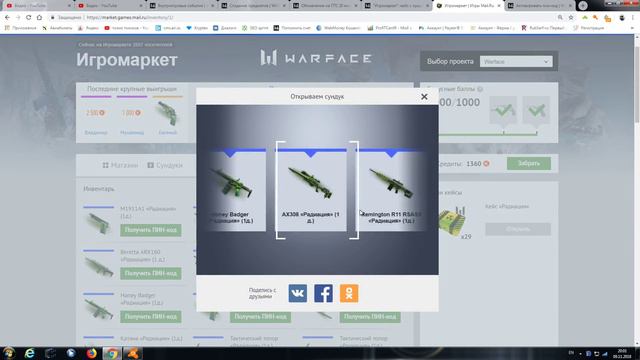The width and height of the screenshot is (640, 360).
Task: Open the project selection dropdown showing Warface
Action: tap(516, 62)
